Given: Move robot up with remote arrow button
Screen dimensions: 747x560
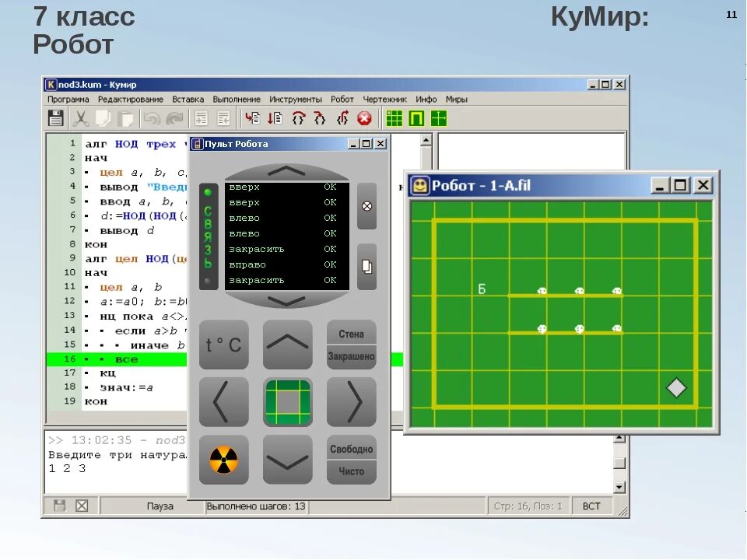Looking at the screenshot, I should point(288,345).
